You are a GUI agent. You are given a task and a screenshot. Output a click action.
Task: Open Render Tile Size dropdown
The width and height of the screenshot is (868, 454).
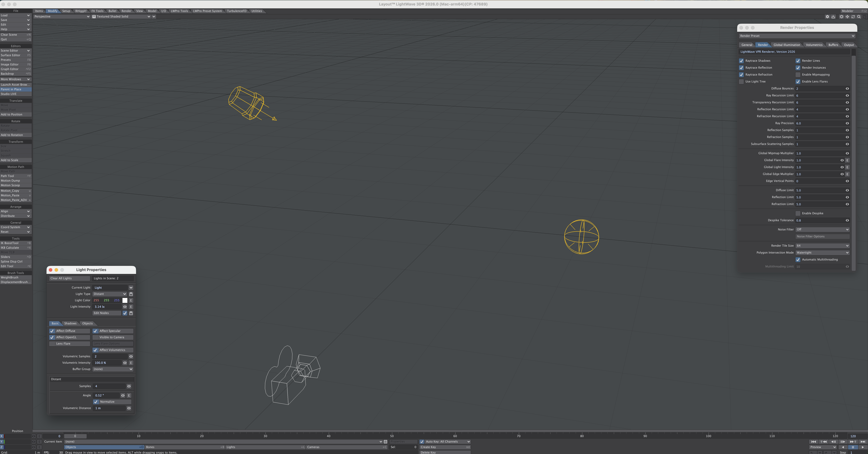[x=822, y=246]
